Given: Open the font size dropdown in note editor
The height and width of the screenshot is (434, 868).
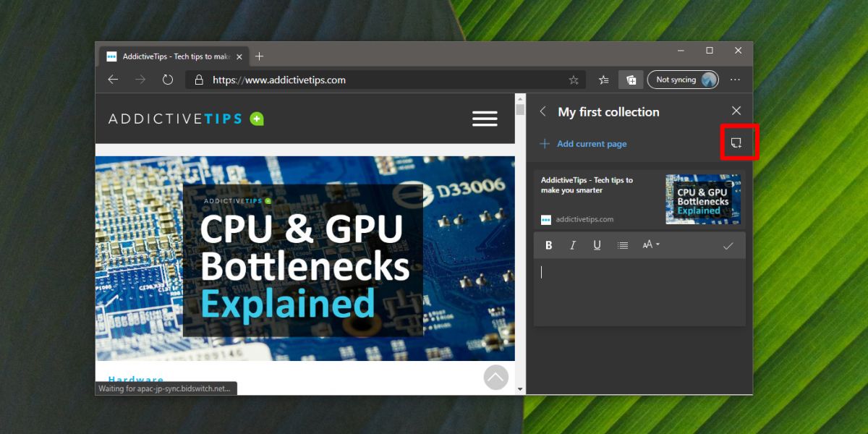Looking at the screenshot, I should click(x=651, y=245).
